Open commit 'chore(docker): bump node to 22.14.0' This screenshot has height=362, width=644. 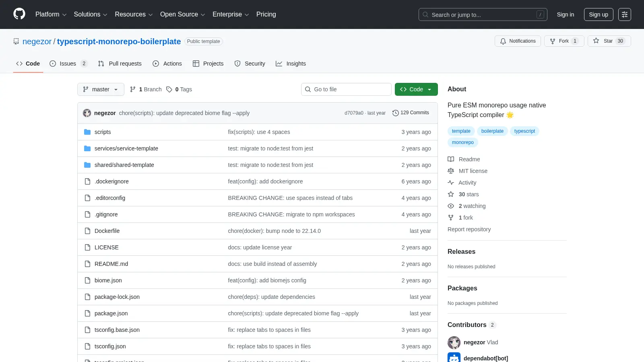point(275,231)
